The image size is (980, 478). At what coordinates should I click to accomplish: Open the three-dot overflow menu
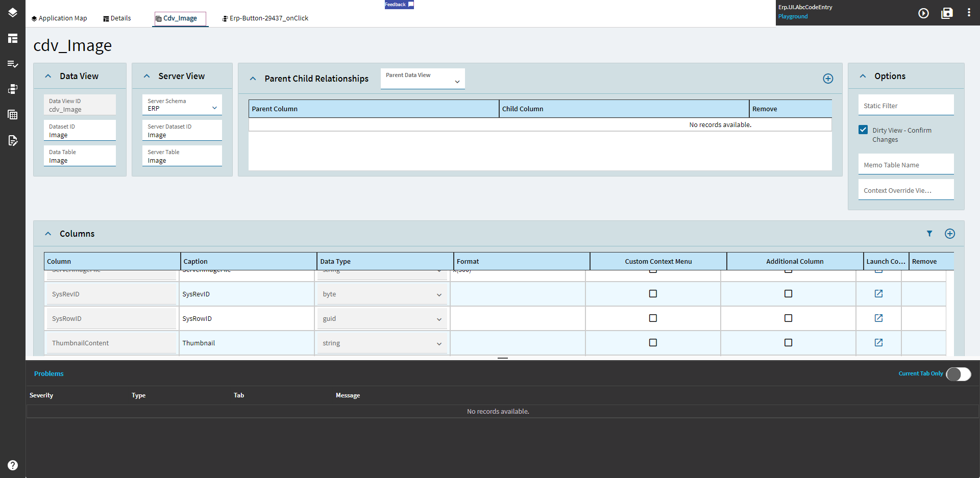click(969, 13)
